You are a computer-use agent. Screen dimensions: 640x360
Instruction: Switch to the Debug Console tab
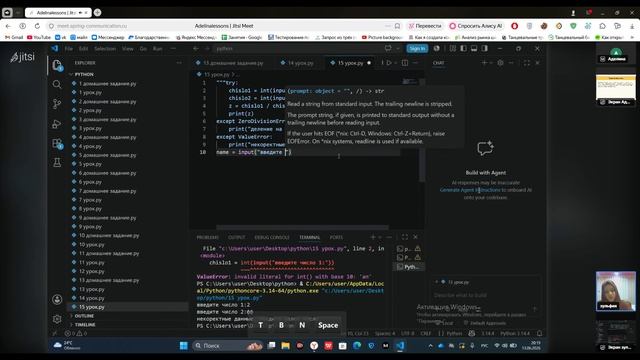tap(272, 237)
